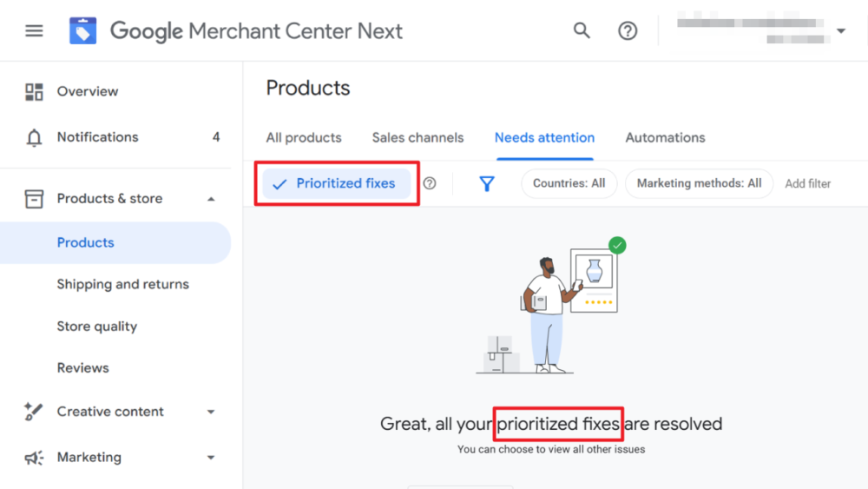This screenshot has width=868, height=489.
Task: Expand the Marketing section arrow
Action: click(211, 458)
